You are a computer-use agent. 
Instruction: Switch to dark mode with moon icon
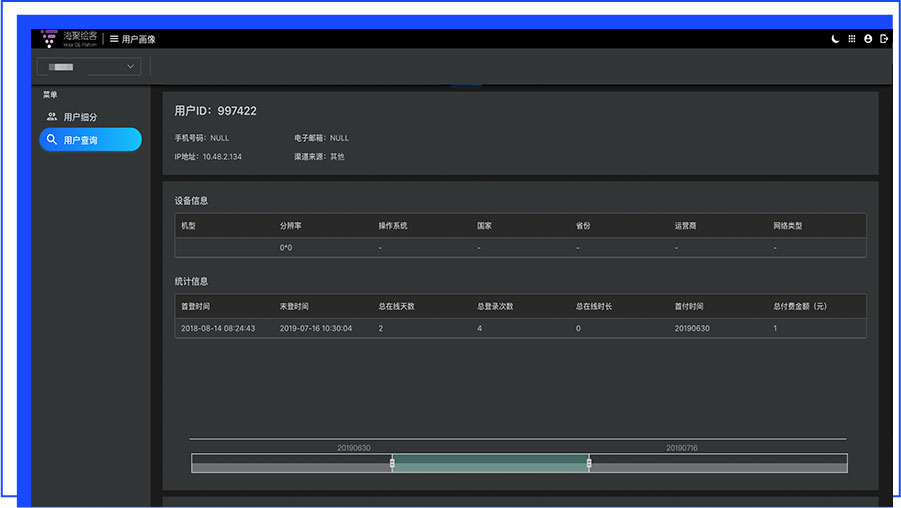[x=835, y=39]
